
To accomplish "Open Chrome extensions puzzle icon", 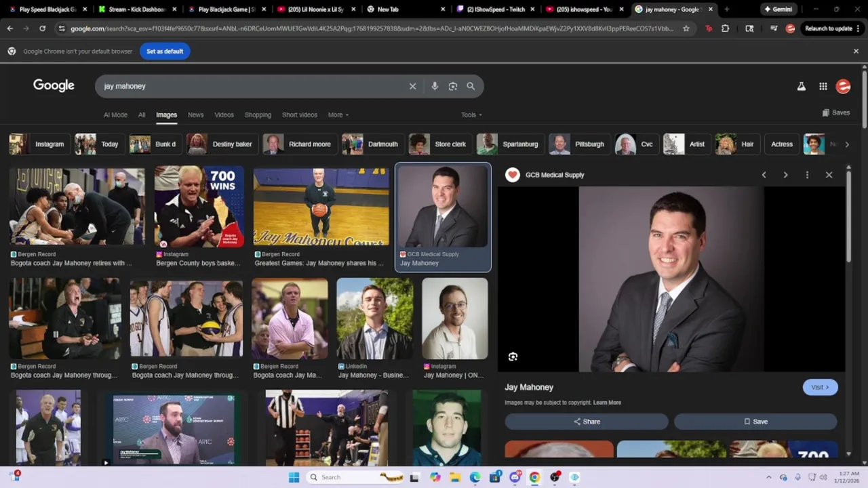I will coord(726,28).
